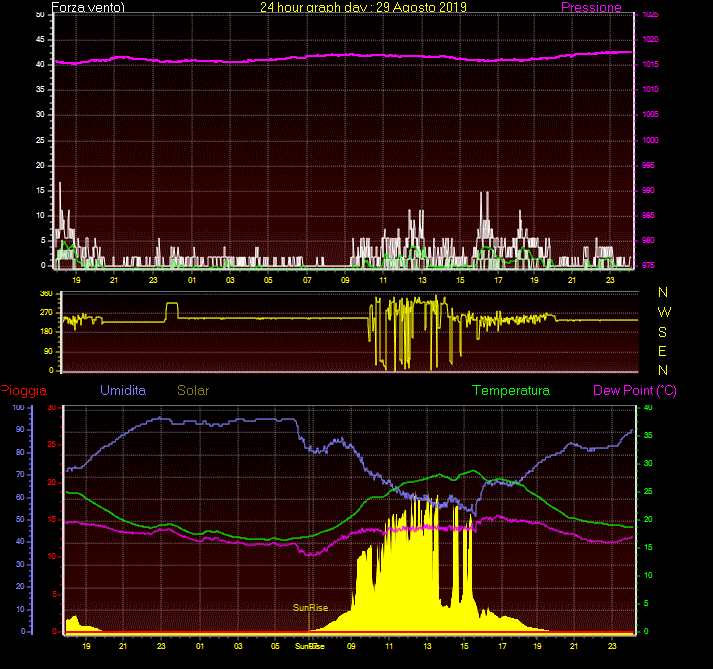Click the "1010" value on pressure axis

650,89
